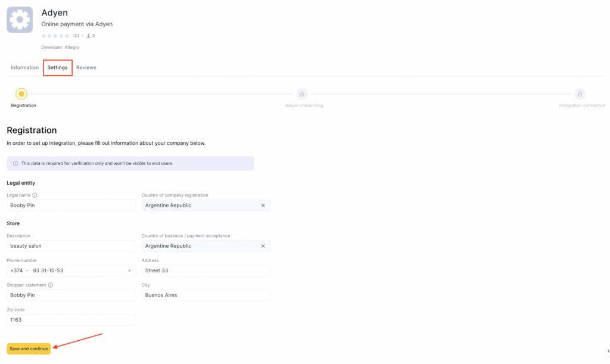Select the Settings tab
Screen dimensions: 610x364
pyautogui.click(x=57, y=68)
